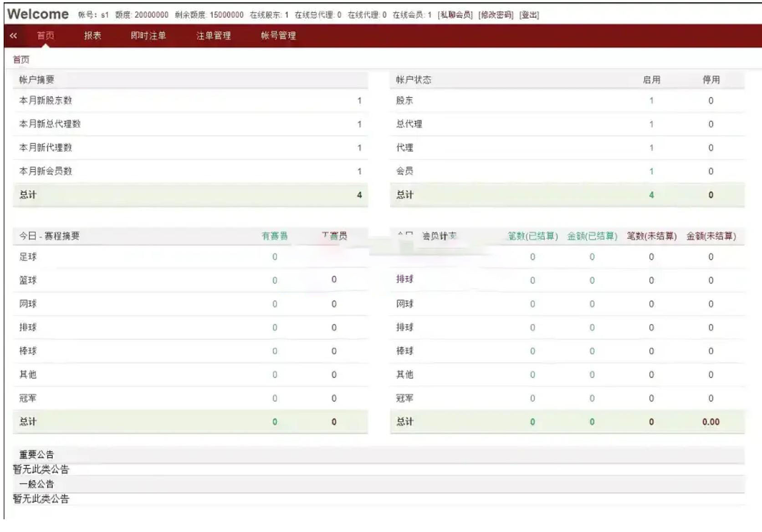Click the 有赛果 column header

[275, 236]
